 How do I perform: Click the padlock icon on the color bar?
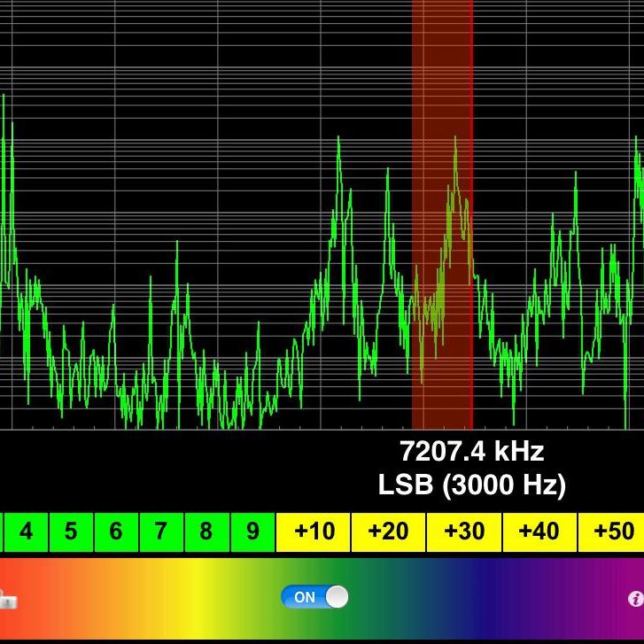point(7,600)
